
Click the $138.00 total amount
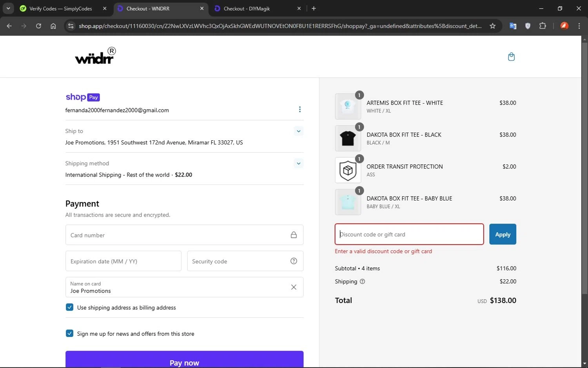pos(503,300)
